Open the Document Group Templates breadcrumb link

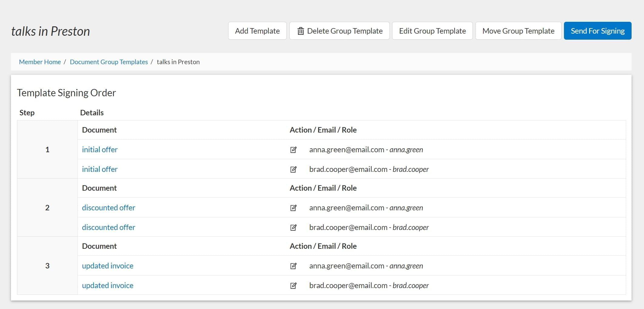(109, 62)
